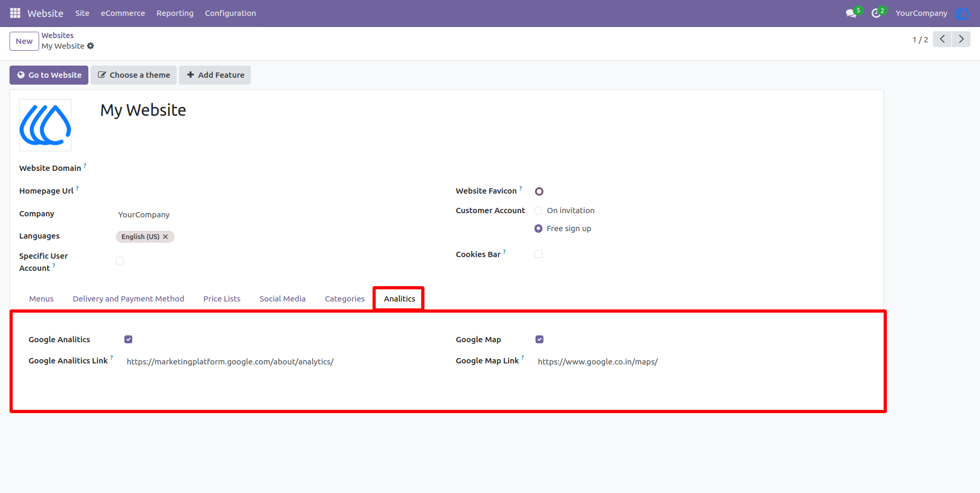Open the activities clock icon

876,13
